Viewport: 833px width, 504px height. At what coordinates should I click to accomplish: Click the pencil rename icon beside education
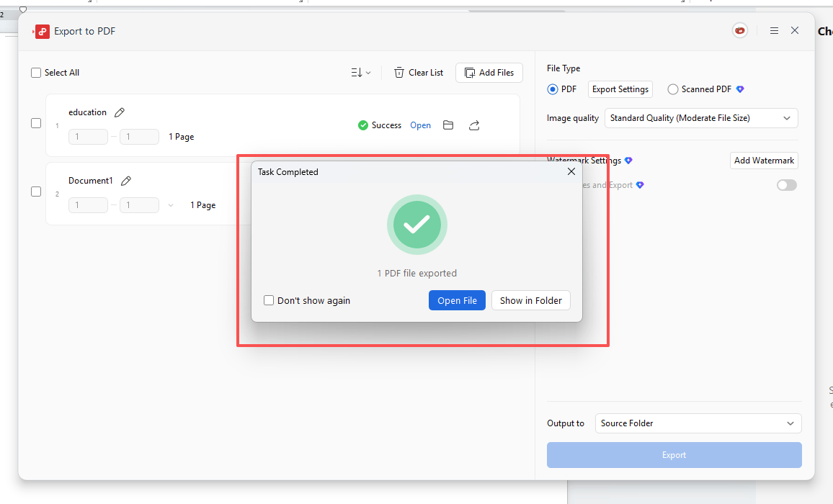(x=120, y=112)
